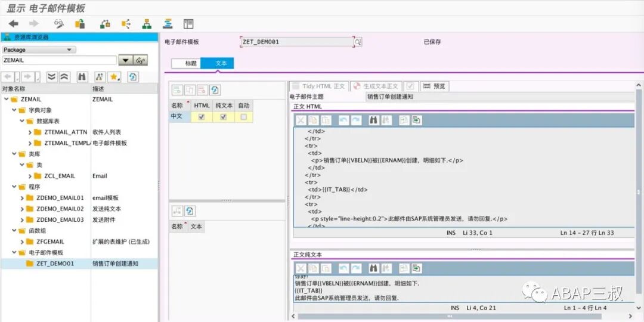Click the 对象名称 column header
Screen dimensions: 644x322
pyautogui.click(x=45, y=89)
